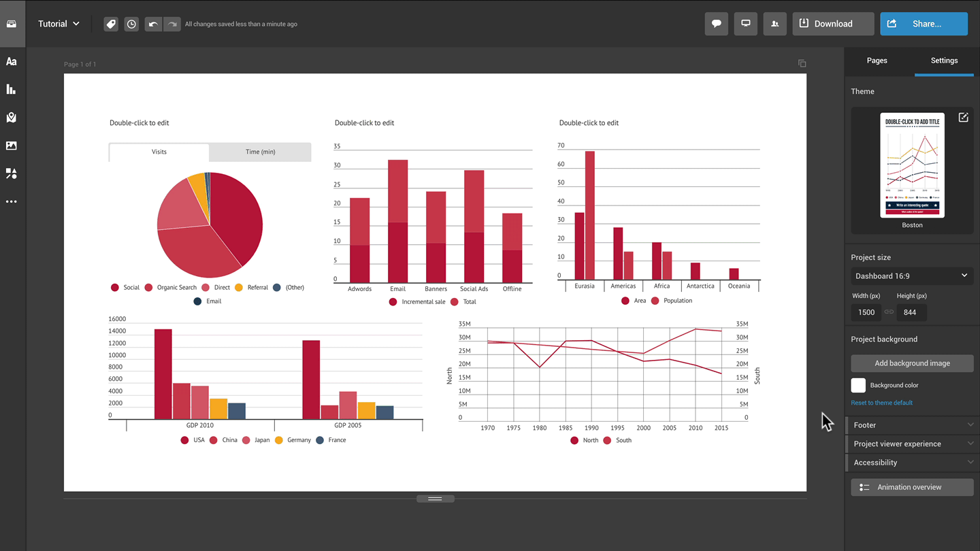The width and height of the screenshot is (980, 551).
Task: Expand the Accessibility section
Action: 912,463
